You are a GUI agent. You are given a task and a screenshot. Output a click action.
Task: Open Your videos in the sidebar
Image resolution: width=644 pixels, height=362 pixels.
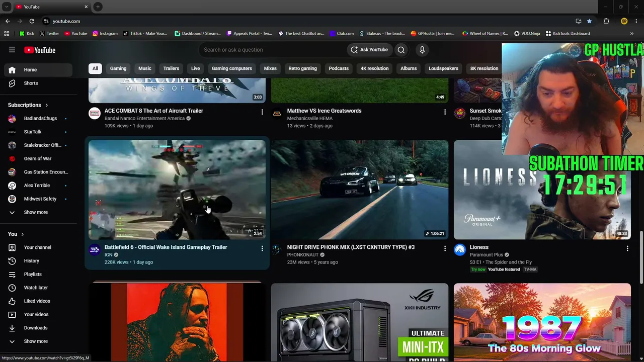(x=38, y=314)
